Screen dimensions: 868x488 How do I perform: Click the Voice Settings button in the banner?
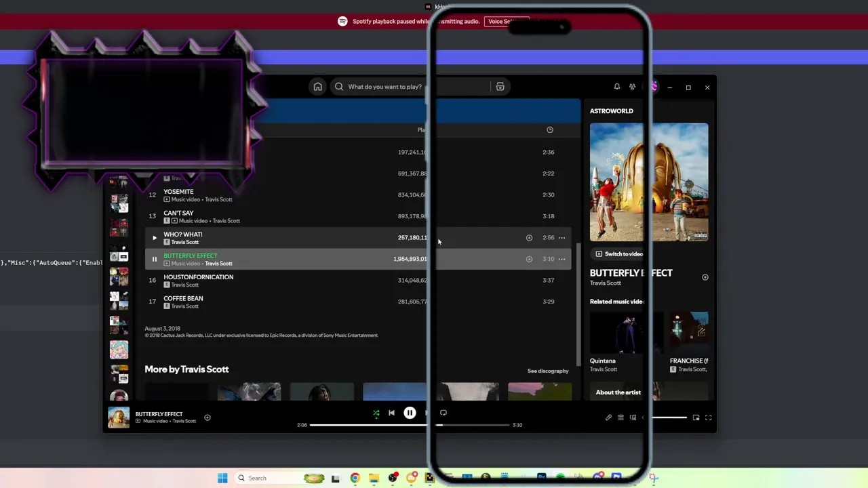click(506, 22)
